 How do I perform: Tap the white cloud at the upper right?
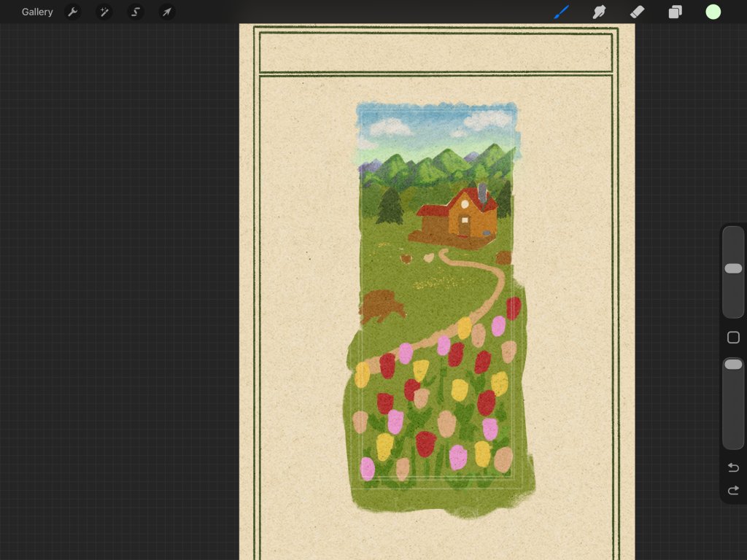(x=489, y=119)
